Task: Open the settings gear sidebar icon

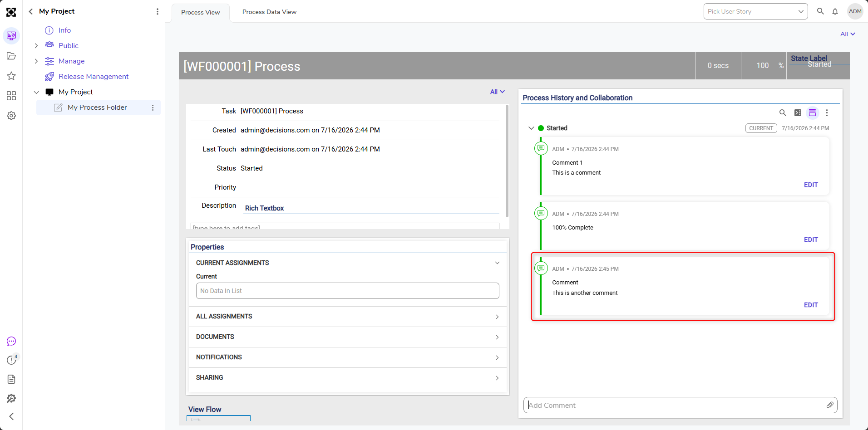Action: 11,116
